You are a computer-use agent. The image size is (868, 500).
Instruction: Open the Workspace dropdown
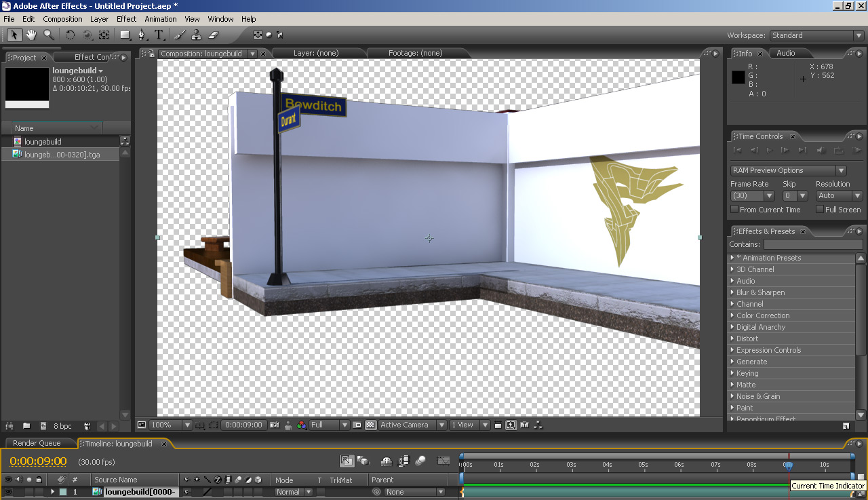click(816, 35)
